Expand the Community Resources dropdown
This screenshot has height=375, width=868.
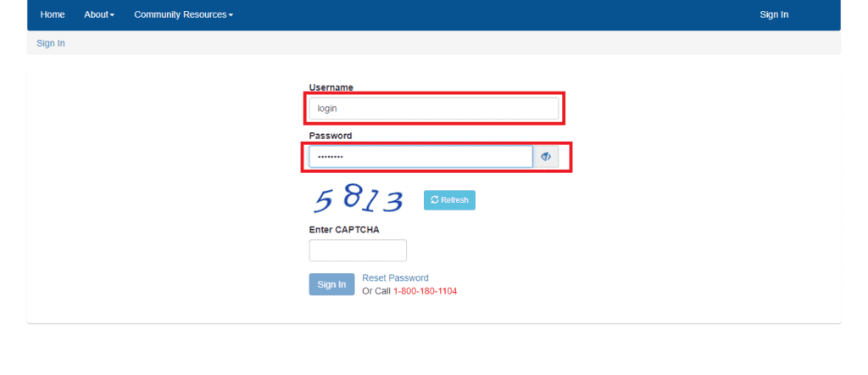click(183, 14)
